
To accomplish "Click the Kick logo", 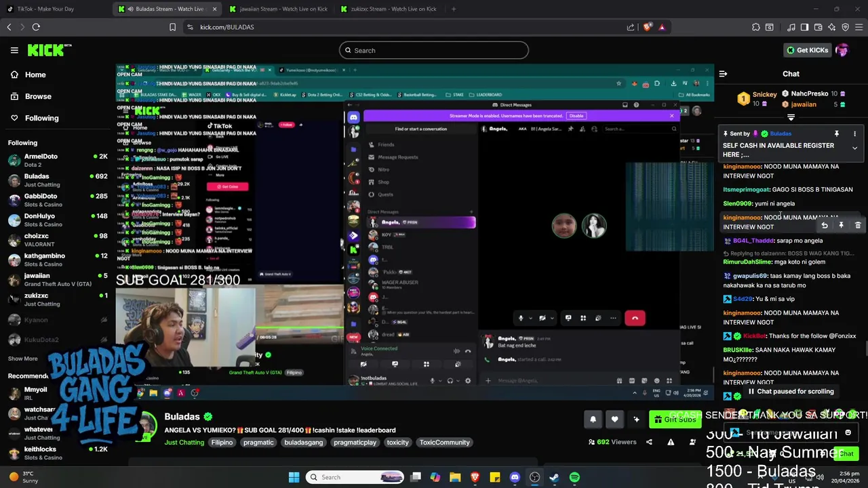I will click(x=49, y=50).
